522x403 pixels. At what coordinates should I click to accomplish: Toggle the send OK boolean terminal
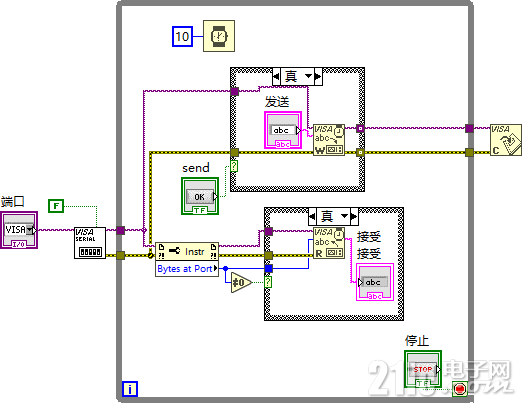click(x=200, y=196)
